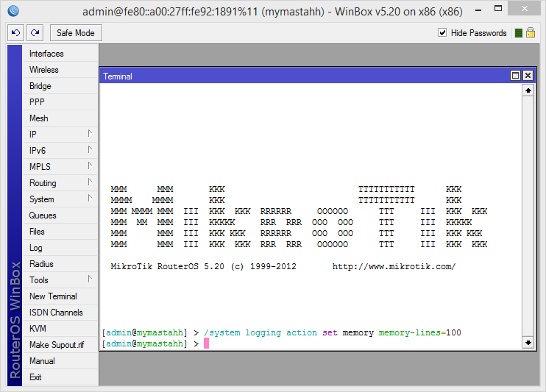Click the Terminal window title bar
546x392 pixels.
pos(305,76)
